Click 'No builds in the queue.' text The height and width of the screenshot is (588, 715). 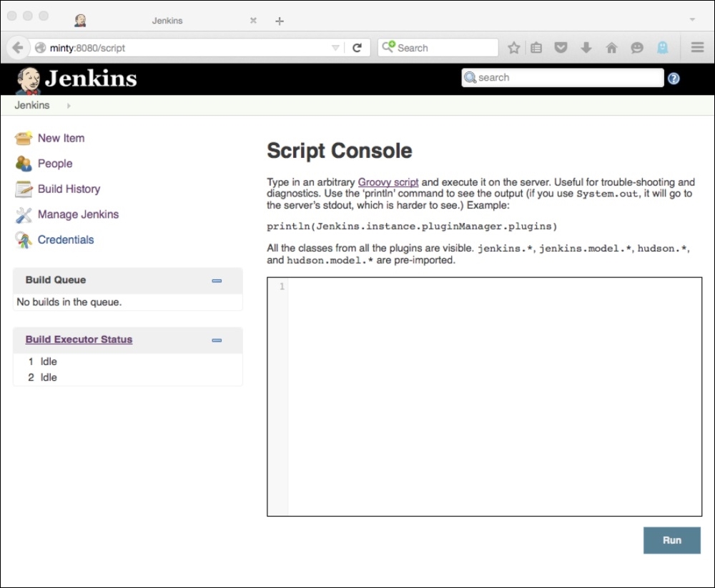click(x=69, y=302)
